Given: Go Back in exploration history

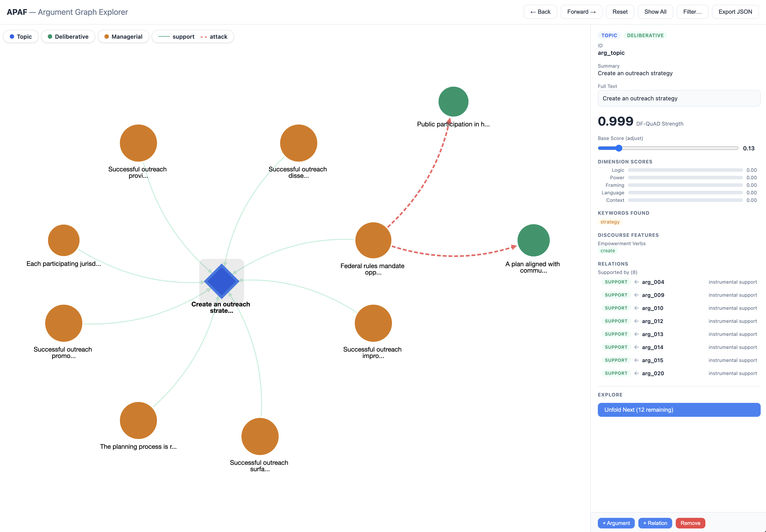Looking at the screenshot, I should 540,12.
